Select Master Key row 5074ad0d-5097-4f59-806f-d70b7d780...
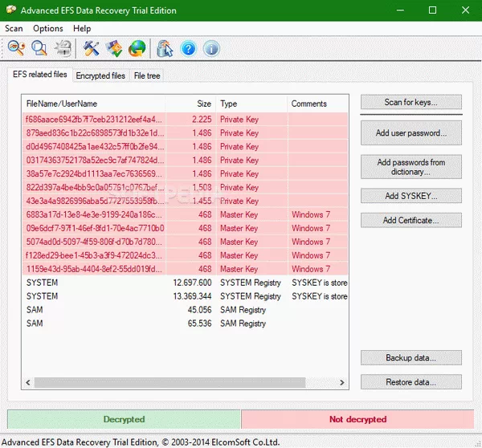This screenshot has width=482, height=448. (185, 242)
